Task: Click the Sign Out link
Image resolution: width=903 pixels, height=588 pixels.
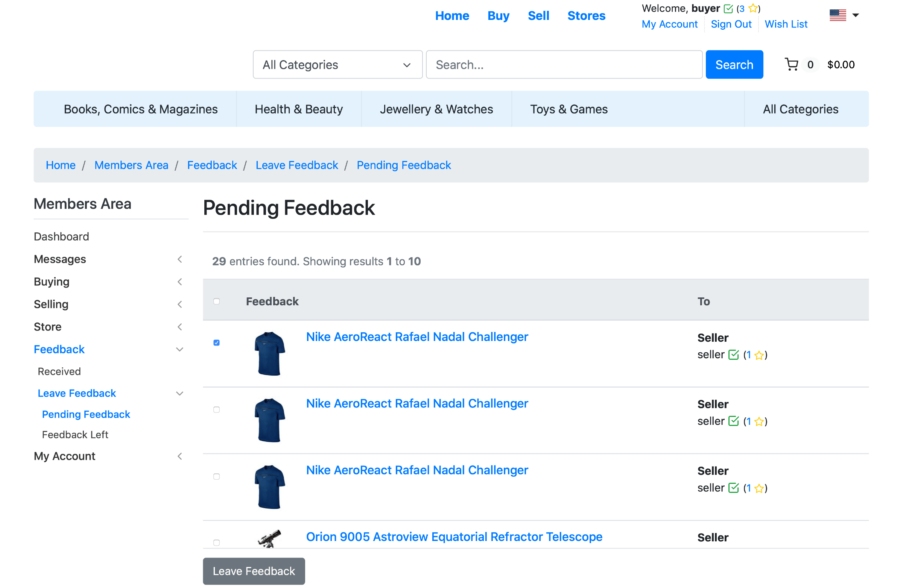Action: click(x=731, y=24)
